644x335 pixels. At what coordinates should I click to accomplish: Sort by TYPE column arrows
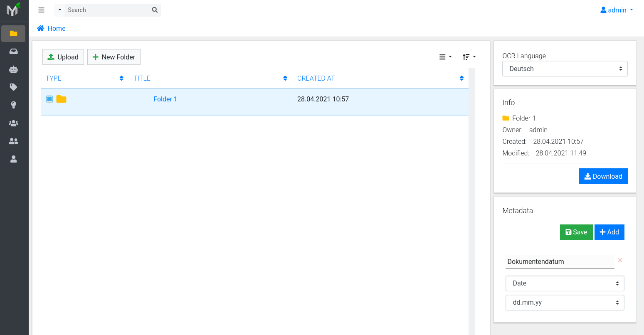[121, 78]
